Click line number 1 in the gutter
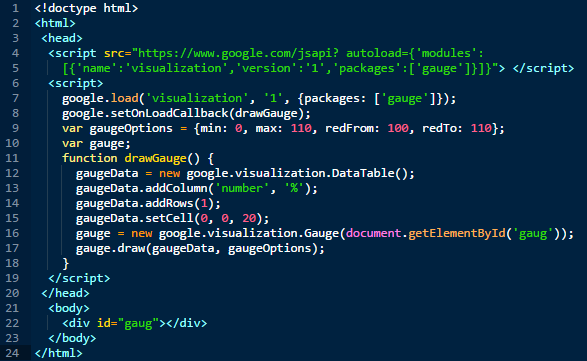Image resolution: width=587 pixels, height=361 pixels. 15,8
